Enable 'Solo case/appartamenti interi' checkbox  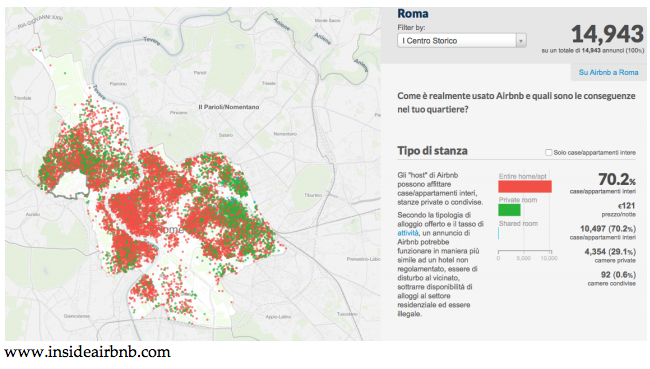tap(548, 153)
